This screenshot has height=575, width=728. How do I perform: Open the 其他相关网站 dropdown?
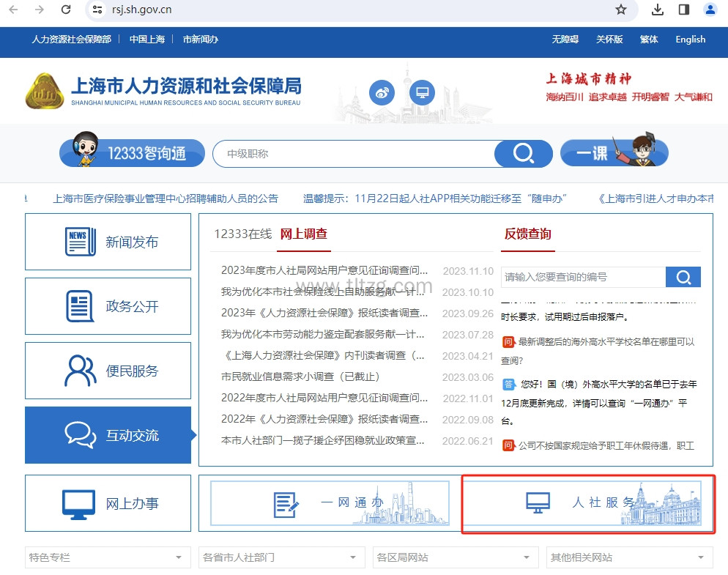pos(629,557)
